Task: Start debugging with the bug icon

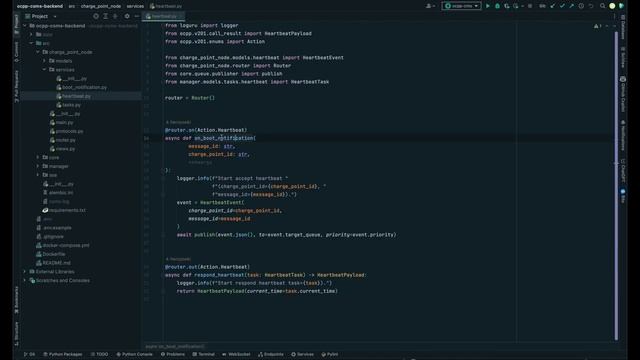Action: tap(497, 6)
